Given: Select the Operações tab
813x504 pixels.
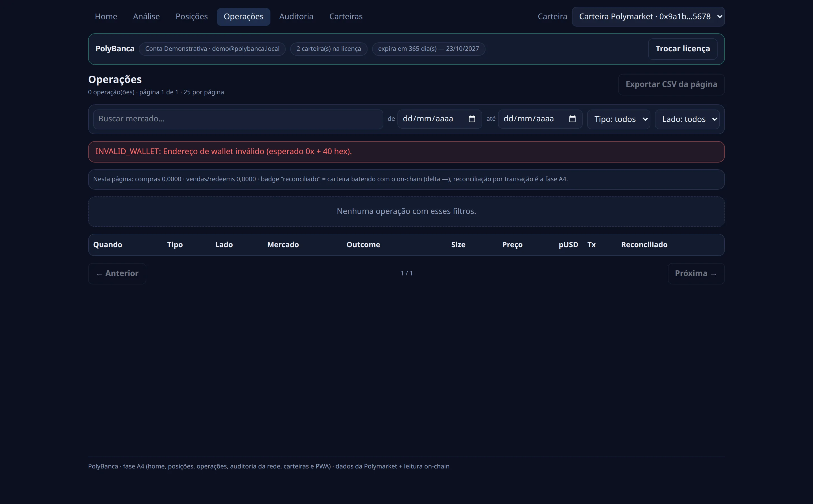Looking at the screenshot, I should tap(243, 17).
